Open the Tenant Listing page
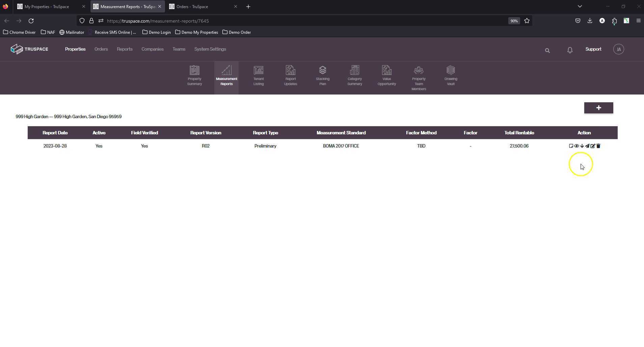The height and width of the screenshot is (347, 644). pos(258,76)
